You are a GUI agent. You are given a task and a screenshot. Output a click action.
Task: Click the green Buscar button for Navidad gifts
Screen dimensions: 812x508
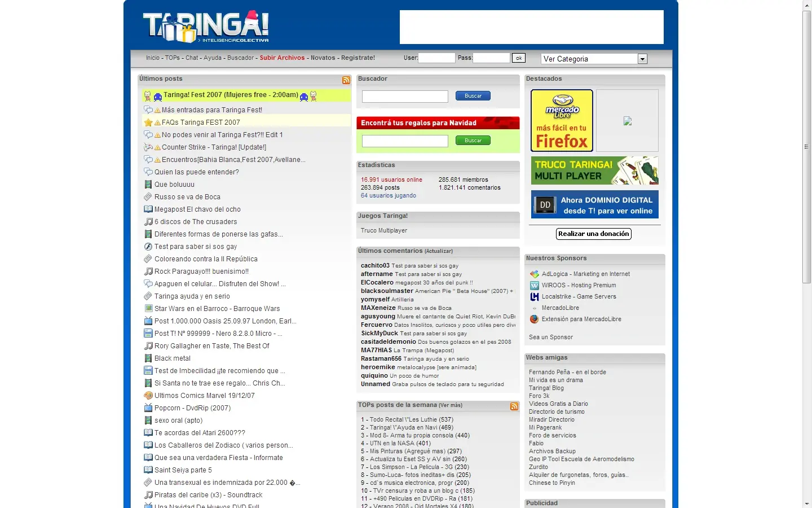[473, 141]
